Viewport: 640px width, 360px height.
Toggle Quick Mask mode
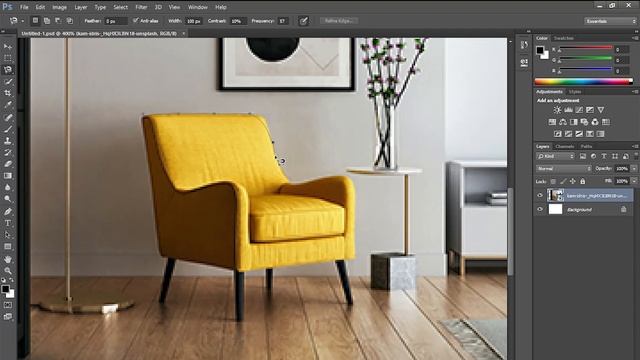8,305
